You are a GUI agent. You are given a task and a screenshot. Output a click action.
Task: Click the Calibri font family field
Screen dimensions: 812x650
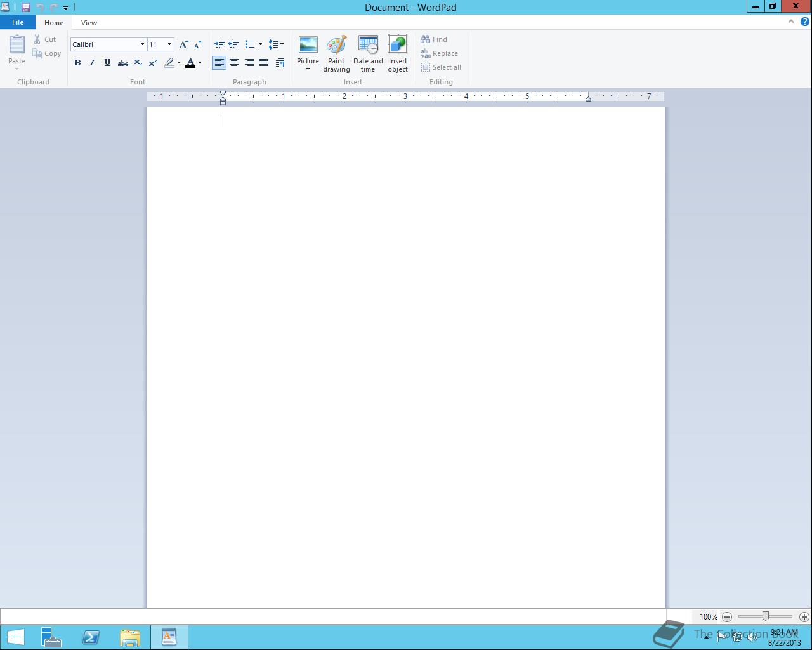click(x=104, y=44)
